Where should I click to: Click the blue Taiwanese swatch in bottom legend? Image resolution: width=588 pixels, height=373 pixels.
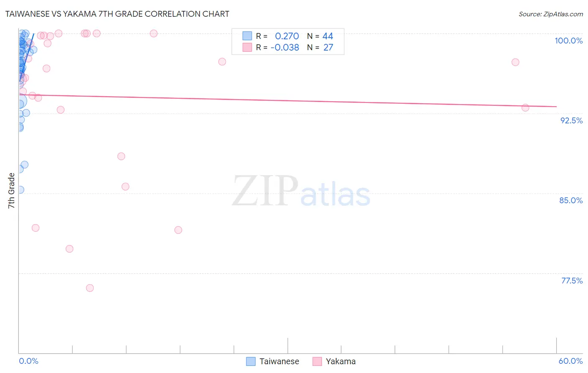coord(251,361)
